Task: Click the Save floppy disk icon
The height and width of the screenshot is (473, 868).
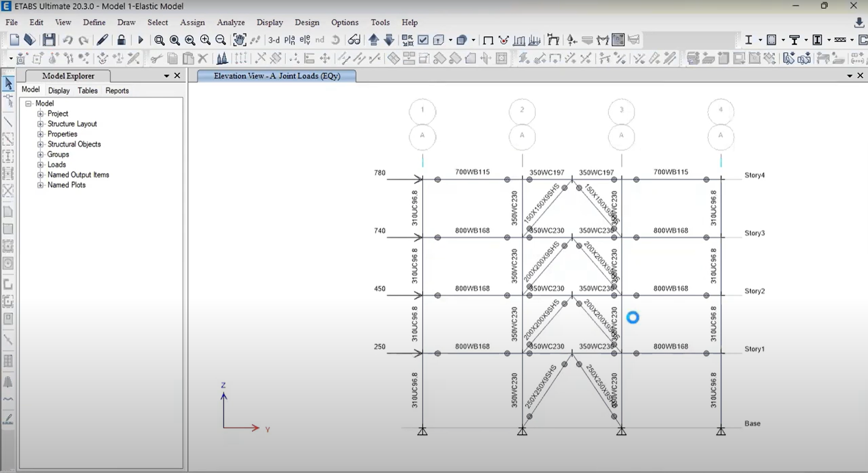Action: click(49, 40)
